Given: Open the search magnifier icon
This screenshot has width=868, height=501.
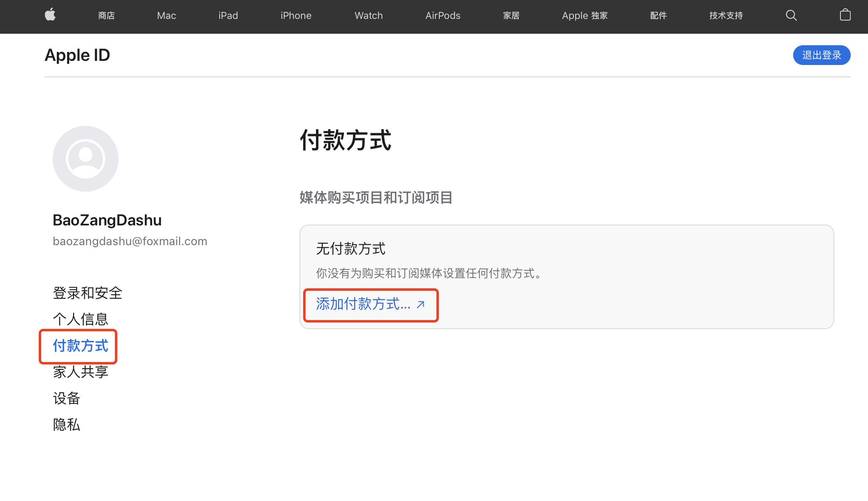Looking at the screenshot, I should pyautogui.click(x=791, y=16).
